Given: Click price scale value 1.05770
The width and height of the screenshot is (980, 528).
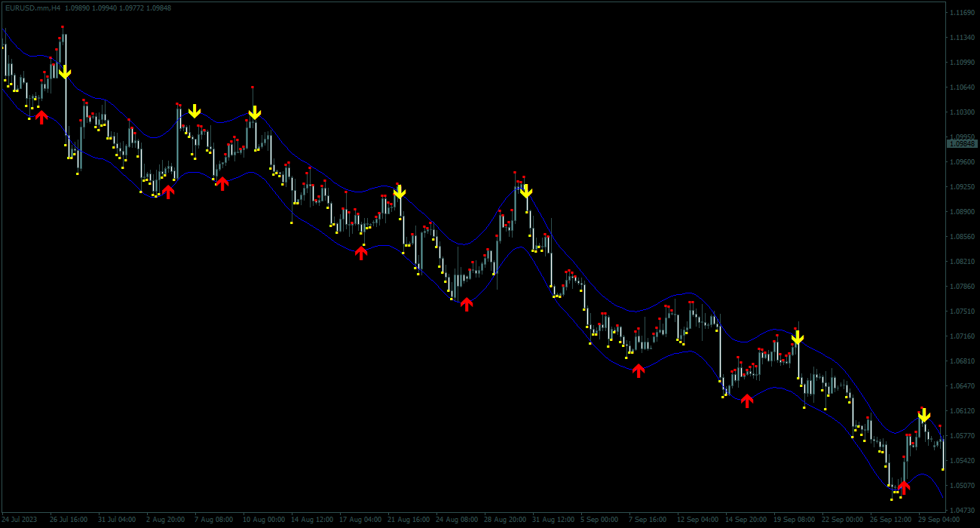Looking at the screenshot, I should click(x=962, y=436).
